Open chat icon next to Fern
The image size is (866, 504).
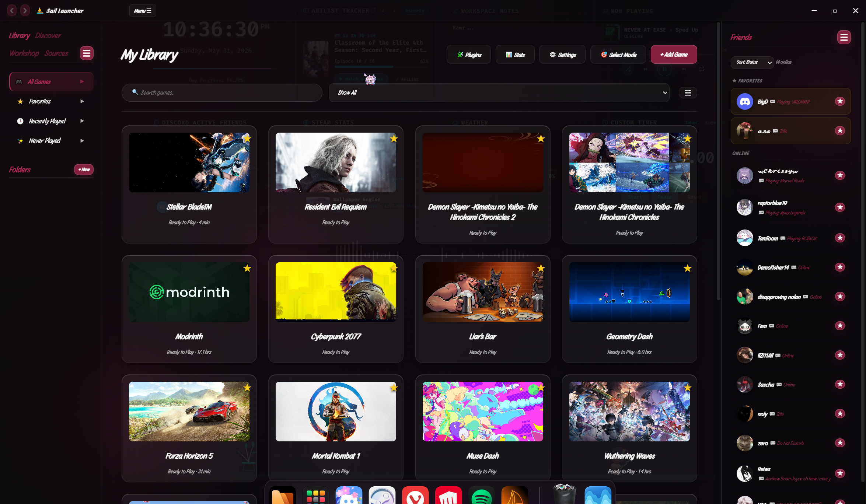[771, 326]
